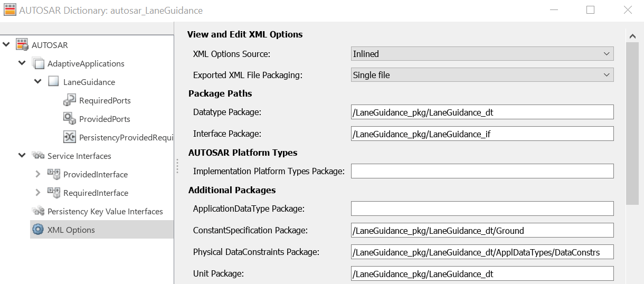The width and height of the screenshot is (644, 284).
Task: Open the XML Options Source dropdown
Action: pos(482,54)
